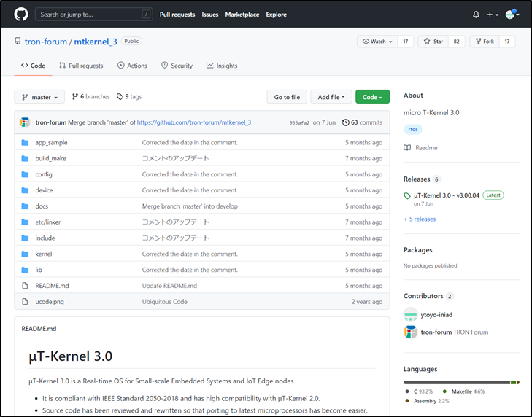532x417 pixels.
Task: Click the branches icon showing 6 branches
Action: [74, 97]
